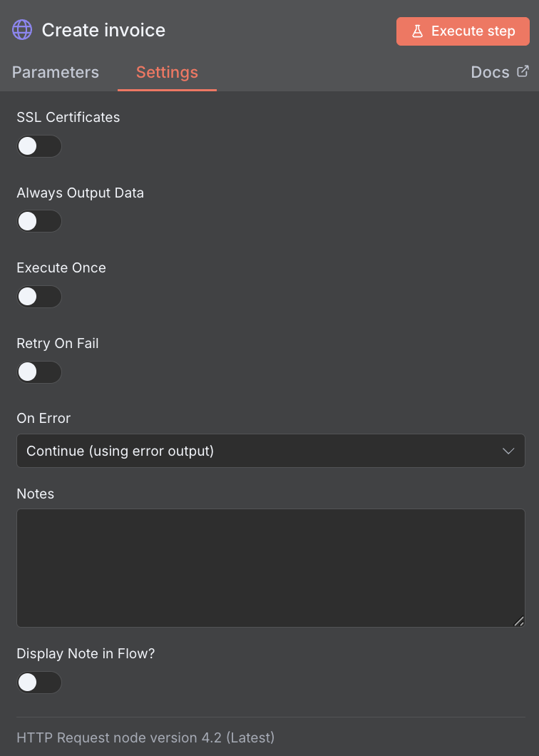Click the external link icon next to Docs
The height and width of the screenshot is (756, 539).
point(523,71)
